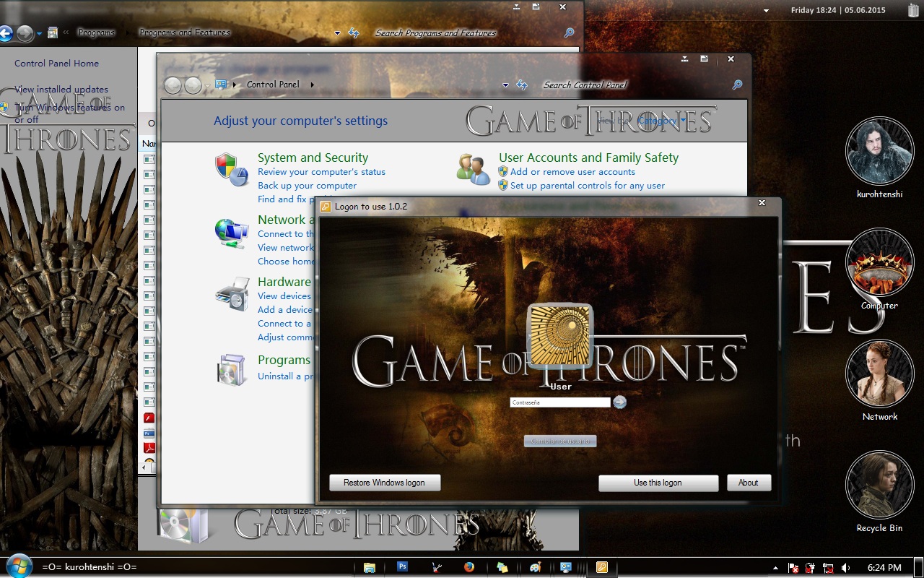The width and height of the screenshot is (924, 578).
Task: Expand the arrow after Control Panel breadcrumb
Action: point(312,85)
